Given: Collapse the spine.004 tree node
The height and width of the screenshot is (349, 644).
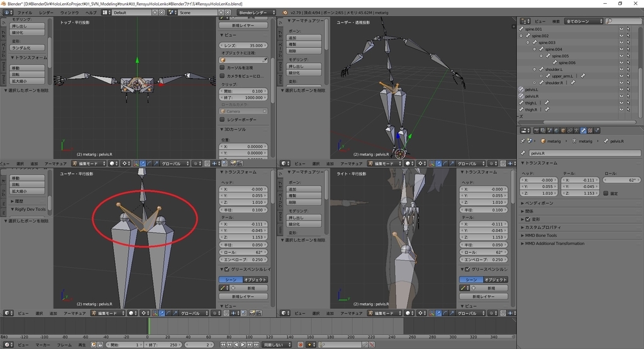Looking at the screenshot, I should click(x=535, y=49).
